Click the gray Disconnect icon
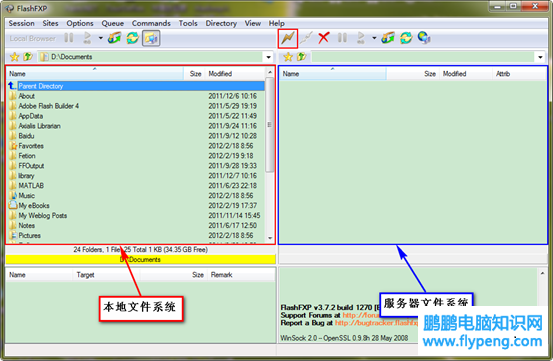 point(306,38)
